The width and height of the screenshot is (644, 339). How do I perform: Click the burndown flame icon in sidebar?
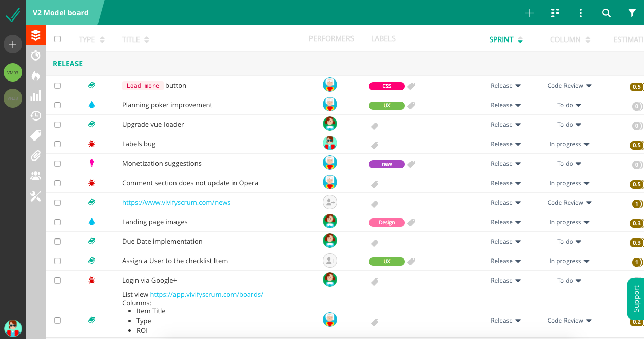(x=35, y=75)
